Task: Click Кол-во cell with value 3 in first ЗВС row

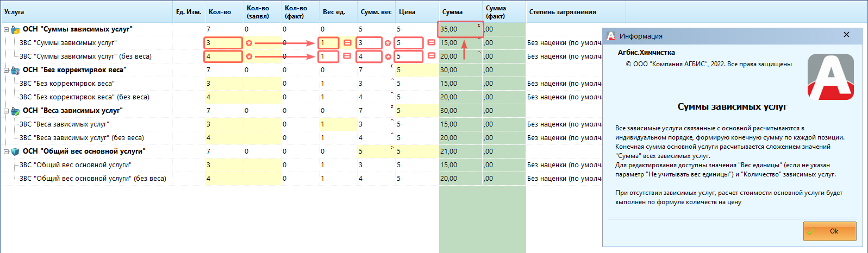Action: (223, 43)
